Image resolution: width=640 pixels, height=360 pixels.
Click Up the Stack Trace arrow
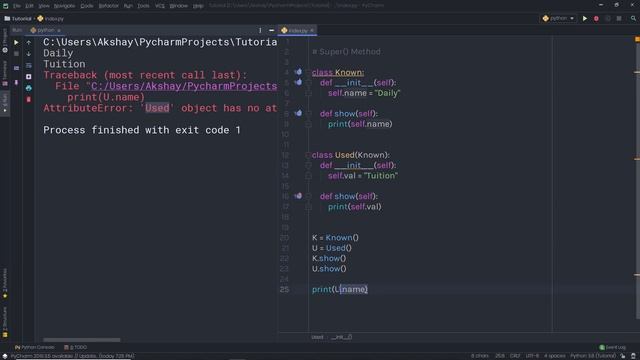29,42
